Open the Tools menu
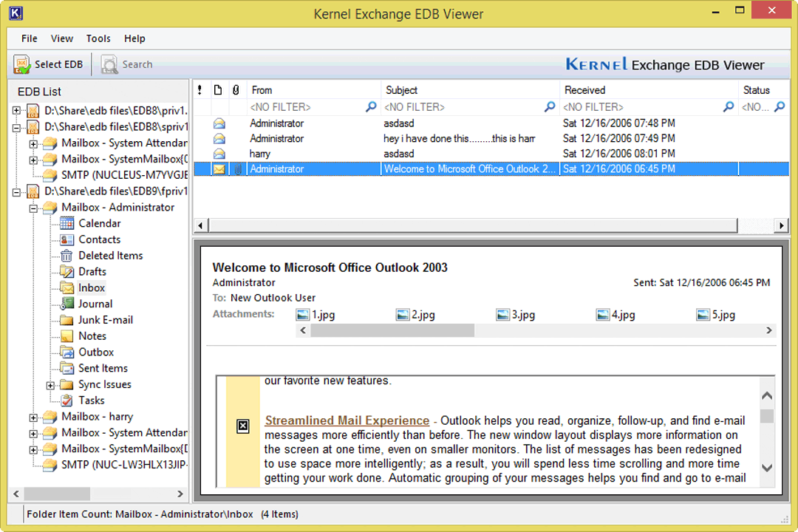 tap(98, 38)
